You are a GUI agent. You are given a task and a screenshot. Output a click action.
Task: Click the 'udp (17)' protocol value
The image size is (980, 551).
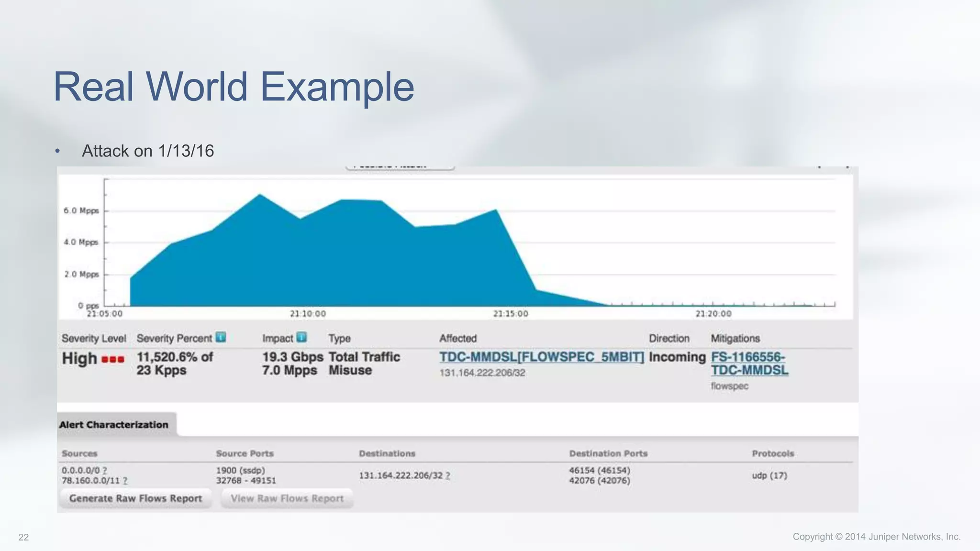pos(769,476)
